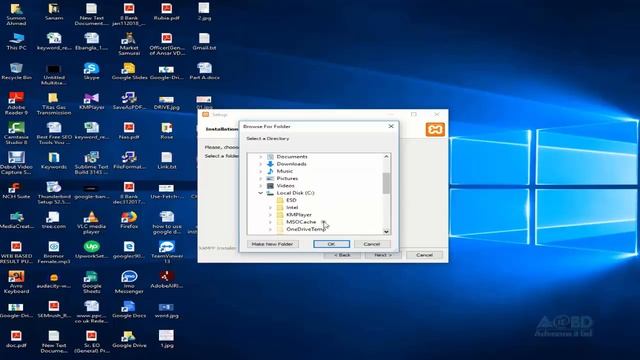
Task: Click the folder tree scroll-down arrow
Action: point(386,231)
